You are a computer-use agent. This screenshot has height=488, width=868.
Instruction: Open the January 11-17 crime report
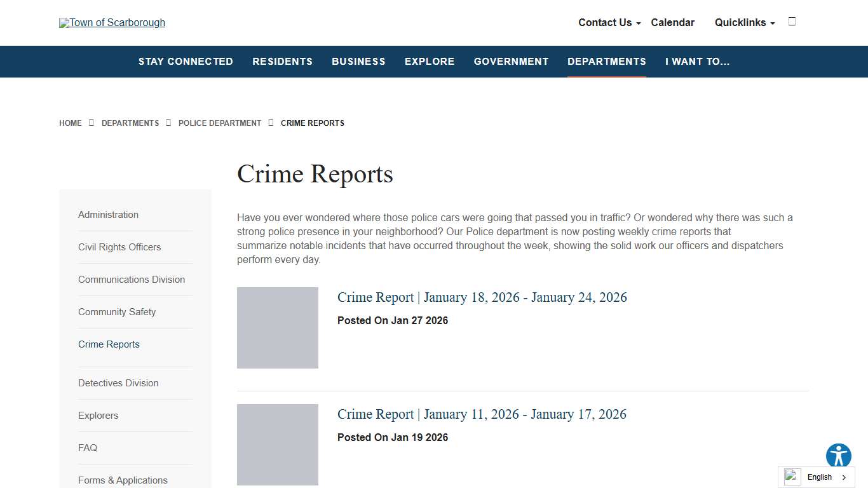tap(482, 414)
